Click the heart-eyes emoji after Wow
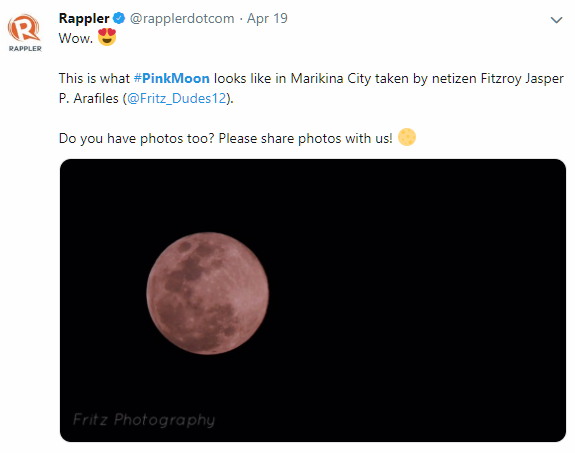The width and height of the screenshot is (575, 453). (x=107, y=37)
